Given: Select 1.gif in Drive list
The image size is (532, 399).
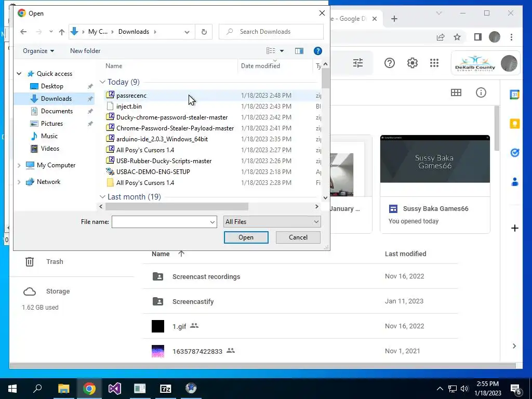Looking at the screenshot, I should [x=179, y=326].
